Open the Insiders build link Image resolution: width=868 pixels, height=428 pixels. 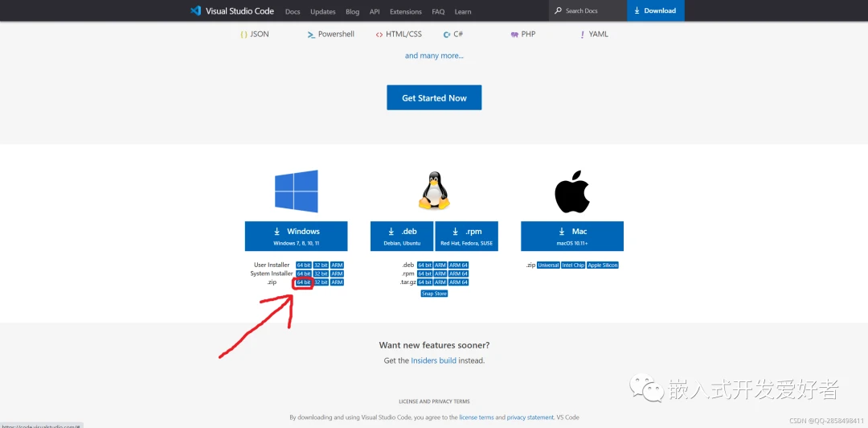[433, 360]
